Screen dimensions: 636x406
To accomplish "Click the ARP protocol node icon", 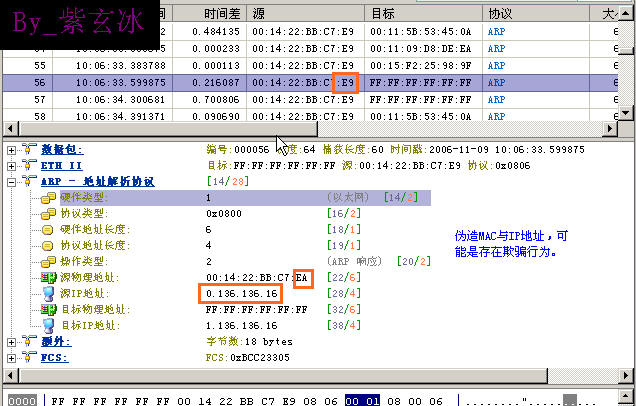I will tap(29, 181).
